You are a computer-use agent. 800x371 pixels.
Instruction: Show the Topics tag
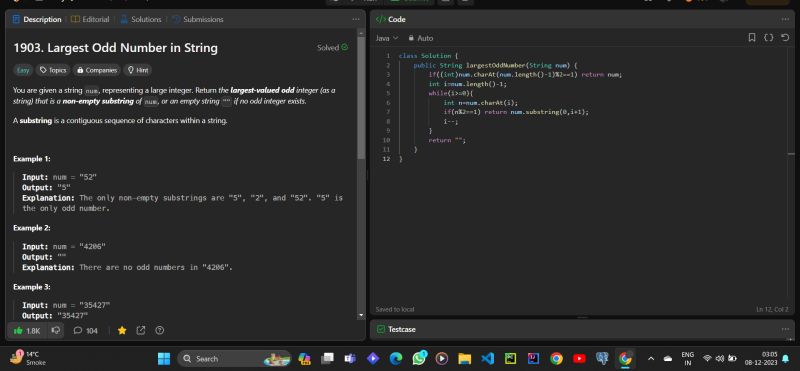pos(53,70)
